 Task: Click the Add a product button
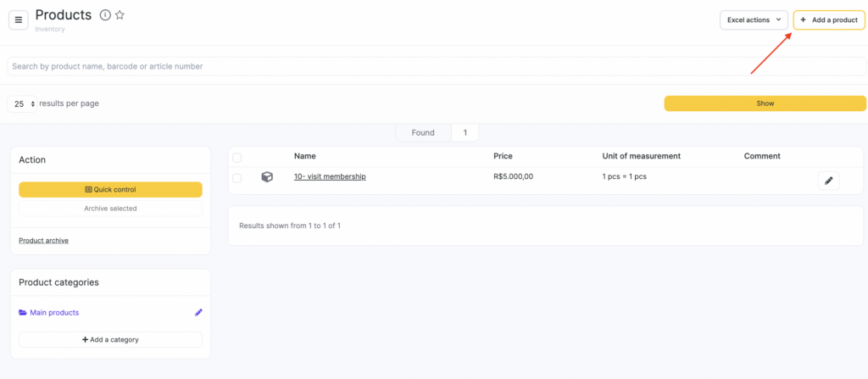(x=829, y=20)
